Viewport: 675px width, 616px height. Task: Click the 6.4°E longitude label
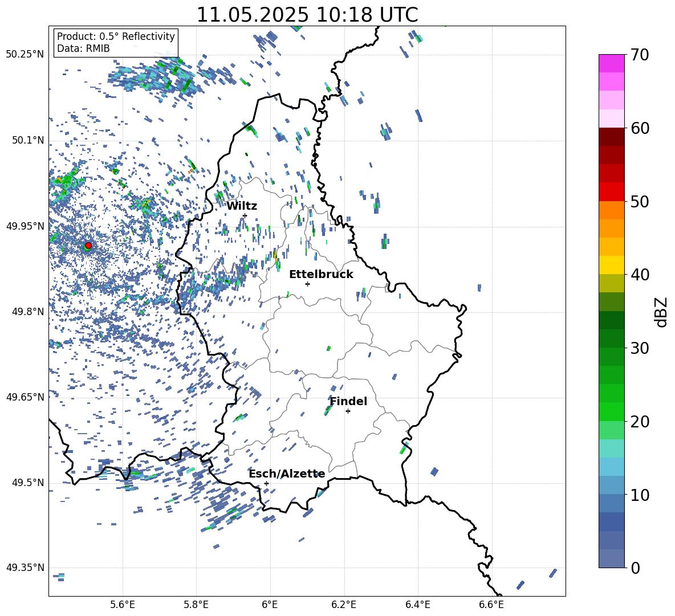[x=417, y=605]
